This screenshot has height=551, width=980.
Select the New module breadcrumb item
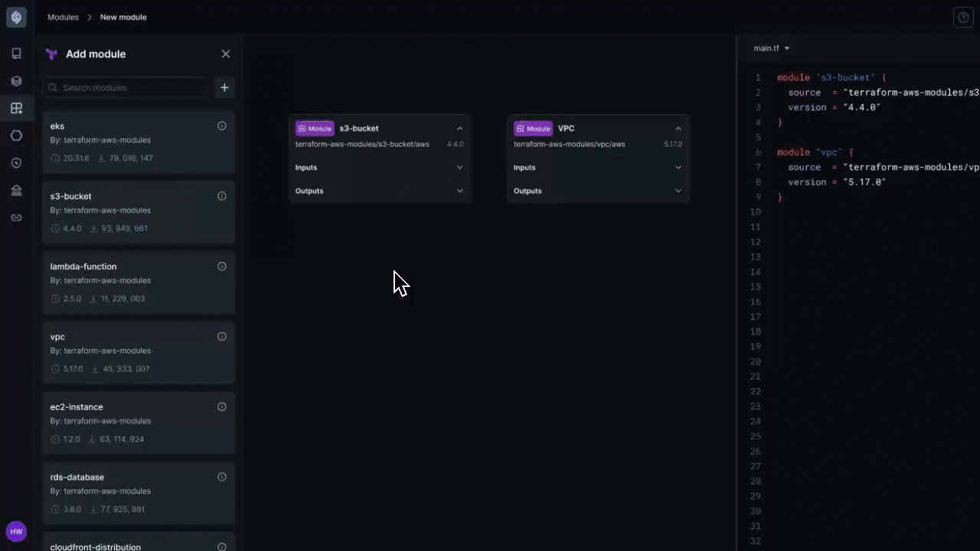tap(122, 17)
